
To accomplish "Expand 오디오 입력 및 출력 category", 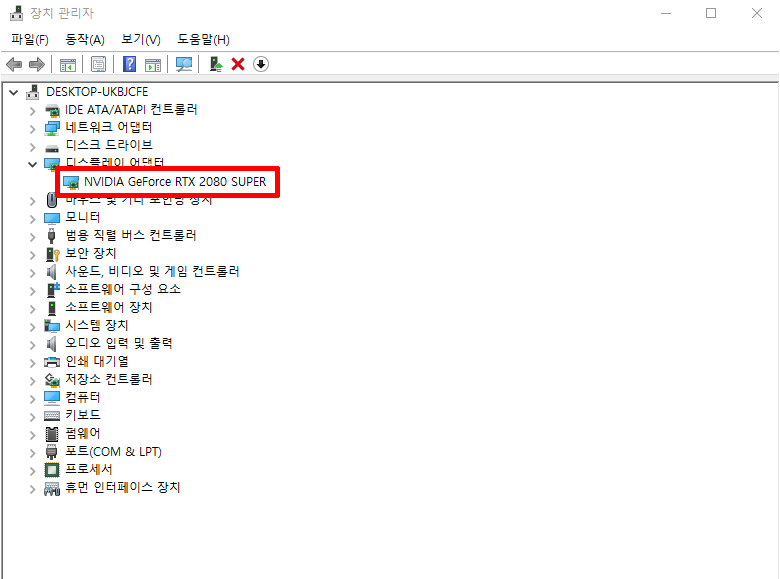I will coord(32,344).
